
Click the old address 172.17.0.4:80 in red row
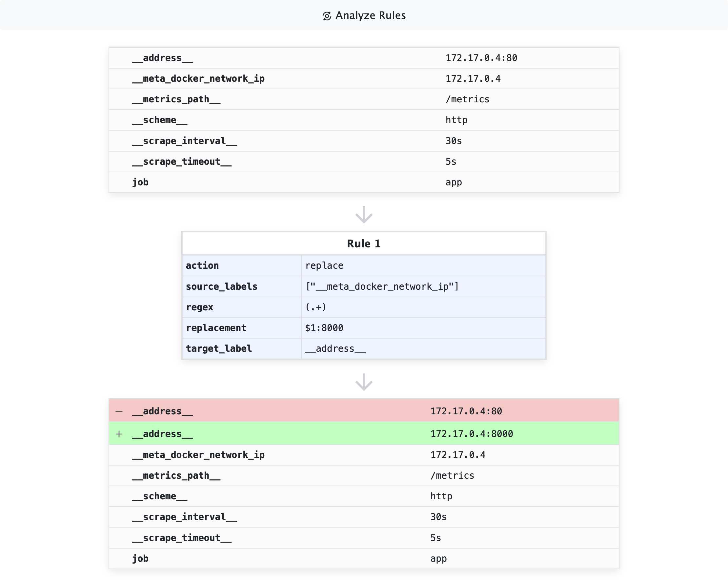466,411
